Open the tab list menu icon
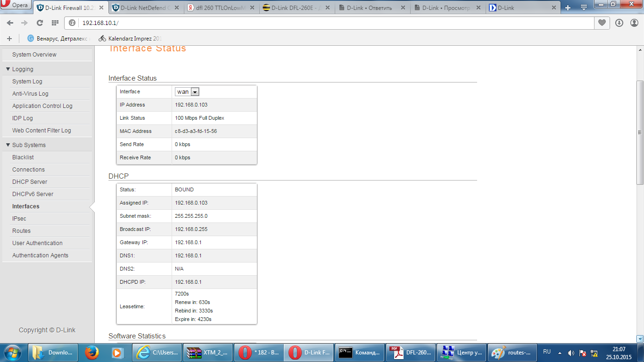Viewport: 644px width, 362px height. coord(584,8)
